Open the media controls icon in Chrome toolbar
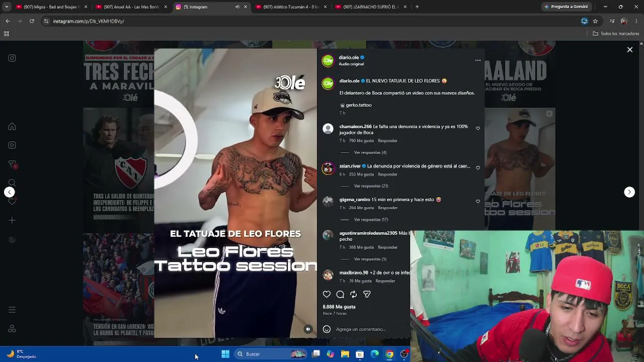The image size is (644, 362). coord(612,21)
